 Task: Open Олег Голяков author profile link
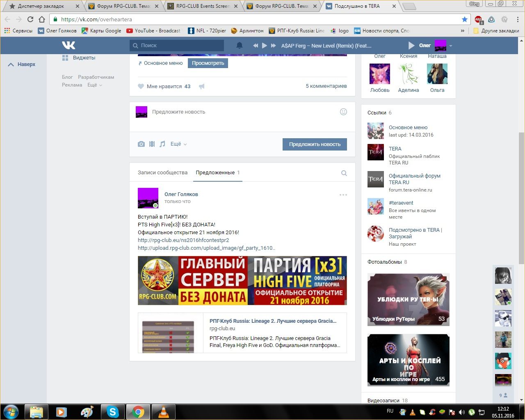point(181,194)
